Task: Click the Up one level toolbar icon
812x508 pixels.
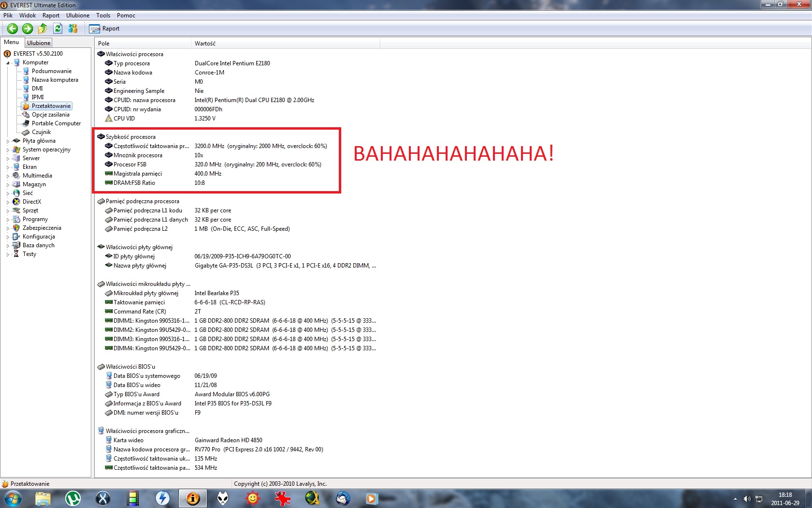Action: [x=43, y=29]
